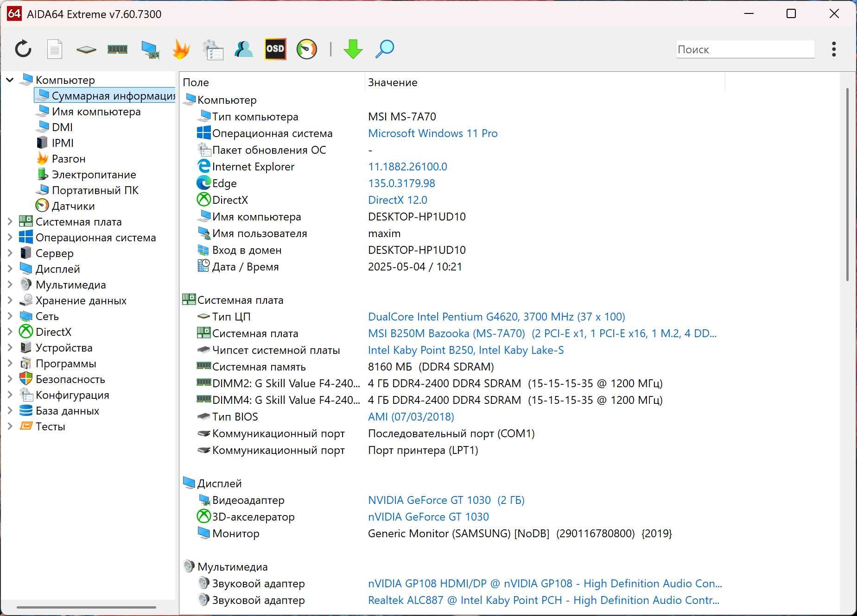Expand the Хранение данных tree node

10,301
